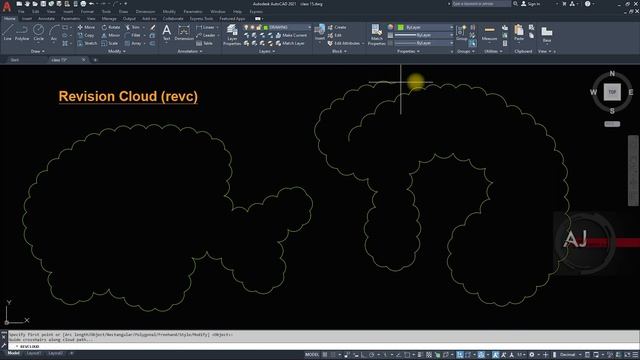640x360 pixels.
Task: Click the Scale tool
Action: tap(110, 43)
